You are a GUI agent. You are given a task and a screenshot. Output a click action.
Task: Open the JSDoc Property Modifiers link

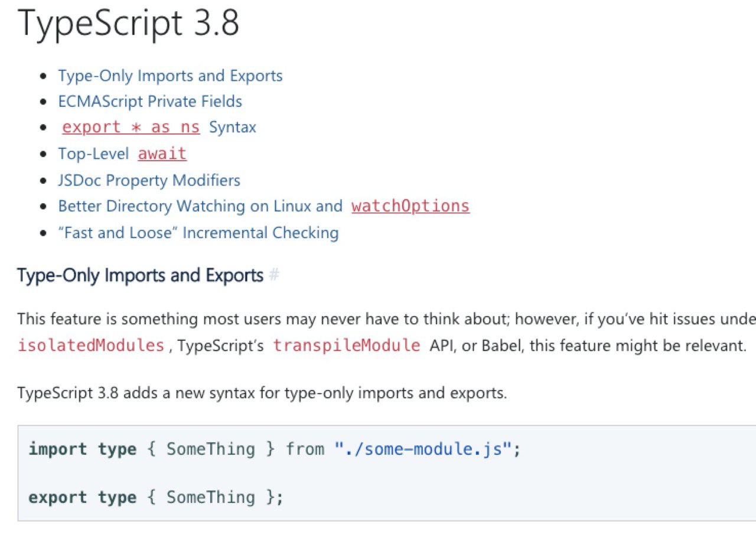click(x=149, y=180)
